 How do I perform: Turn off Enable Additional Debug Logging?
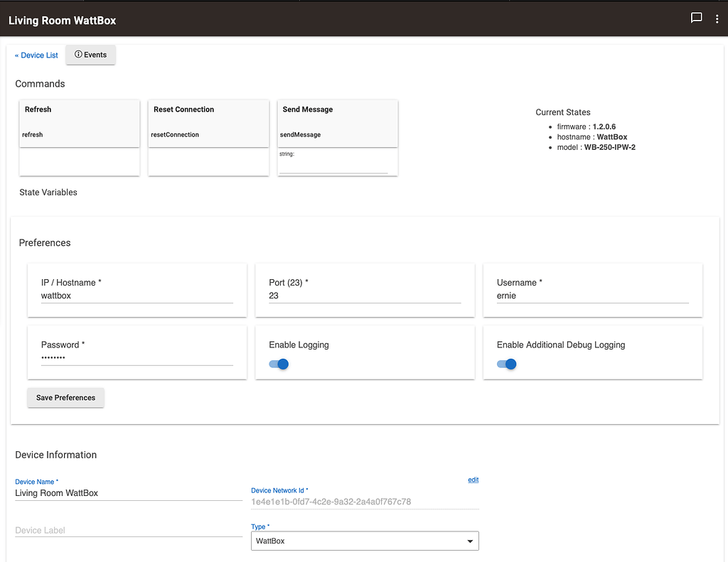[x=507, y=364]
